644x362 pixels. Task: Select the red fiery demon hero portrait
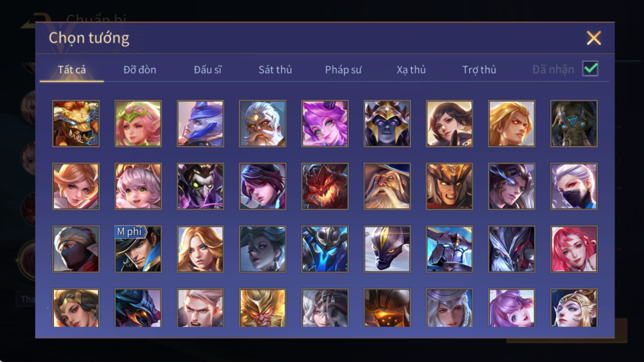(x=325, y=186)
